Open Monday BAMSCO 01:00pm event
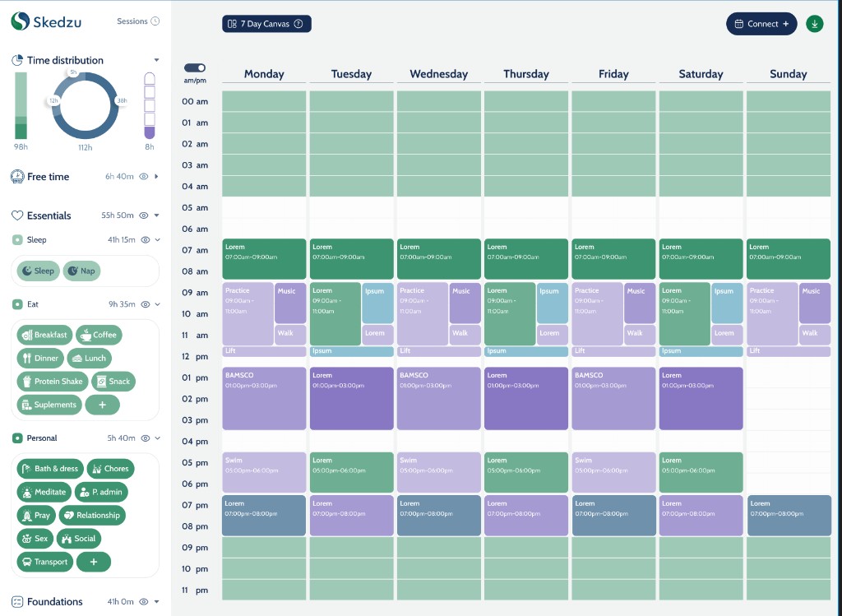 point(264,399)
